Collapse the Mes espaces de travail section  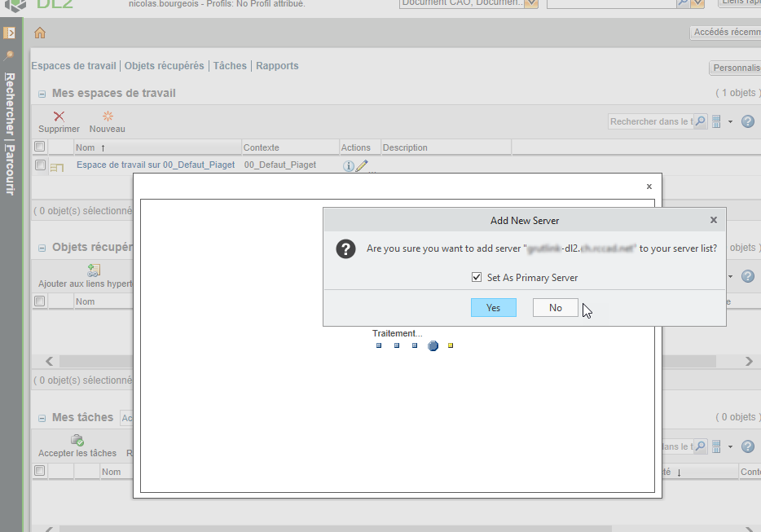point(41,93)
